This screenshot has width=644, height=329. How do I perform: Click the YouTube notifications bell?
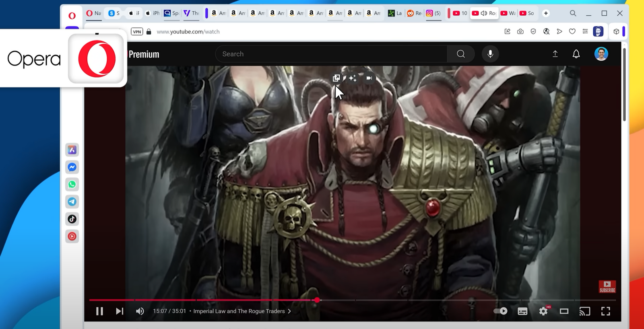[x=576, y=54]
